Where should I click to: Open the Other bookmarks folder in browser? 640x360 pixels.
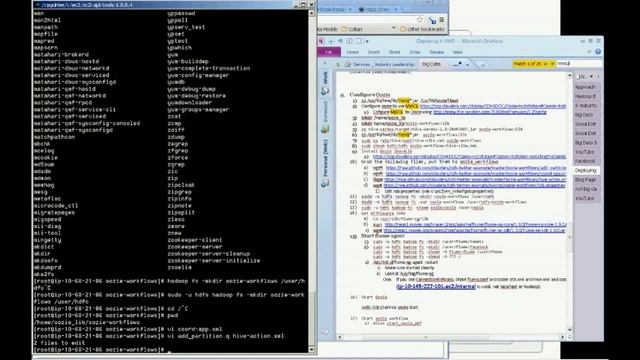click(x=422, y=29)
